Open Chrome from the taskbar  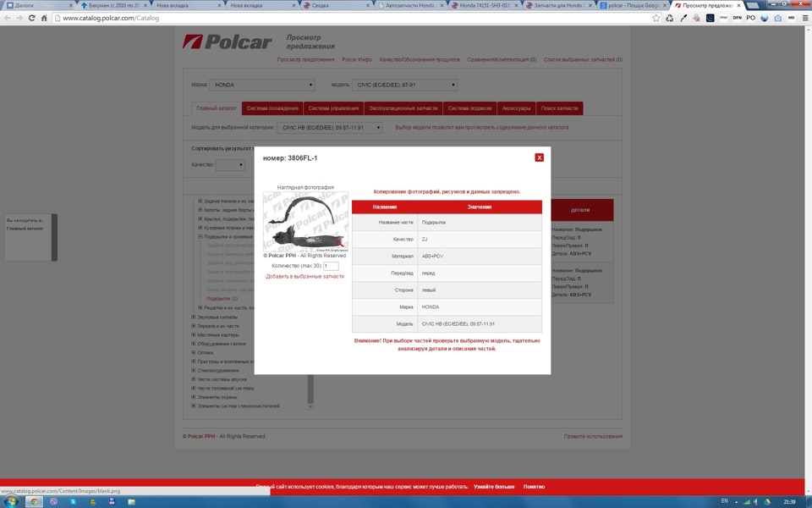point(34,502)
